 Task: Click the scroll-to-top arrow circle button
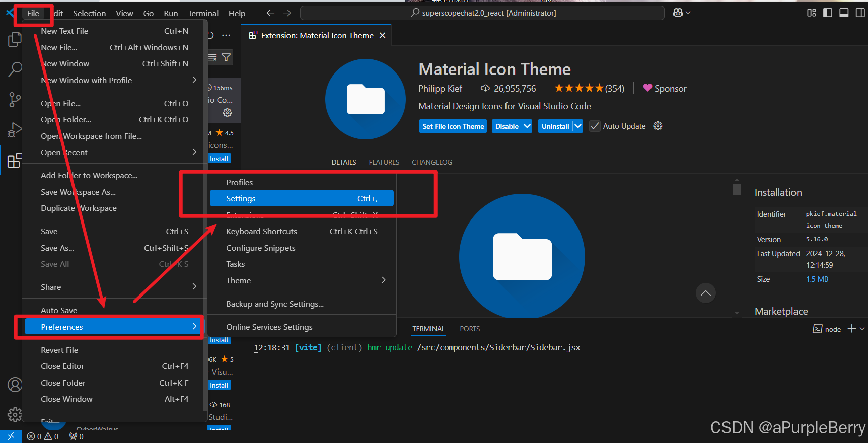(x=706, y=293)
